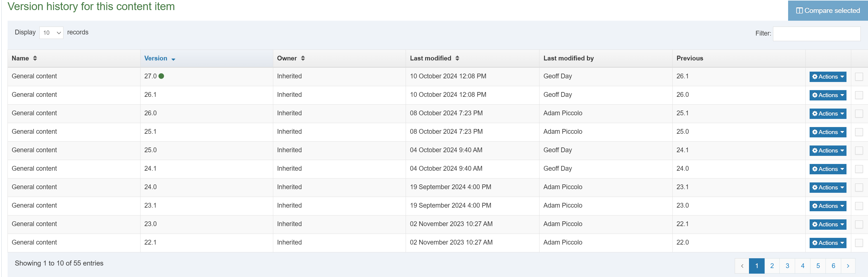
Task: Open page 2 of version history
Action: click(x=772, y=266)
